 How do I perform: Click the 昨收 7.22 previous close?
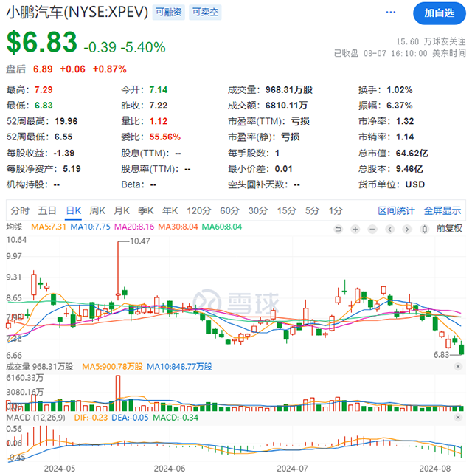pyautogui.click(x=159, y=106)
